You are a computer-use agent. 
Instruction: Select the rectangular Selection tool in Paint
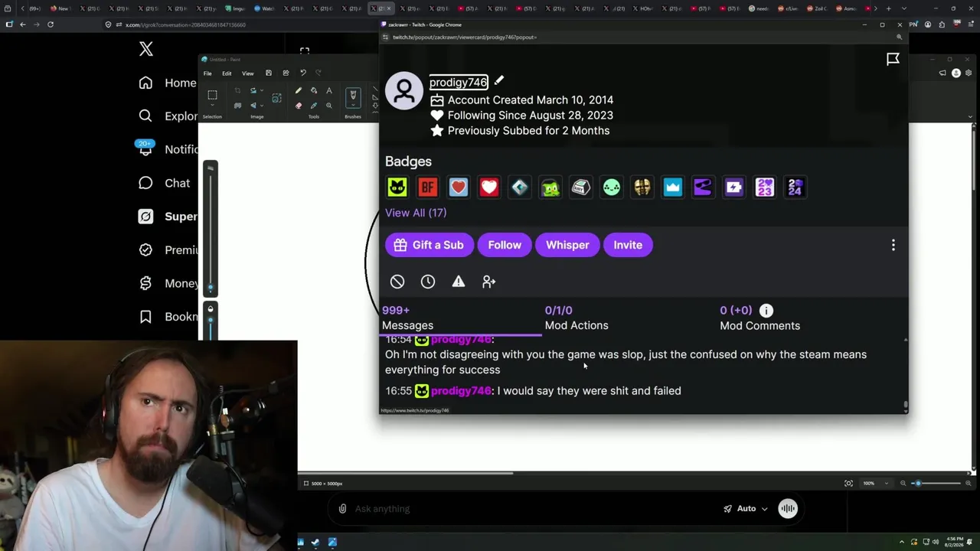(212, 96)
